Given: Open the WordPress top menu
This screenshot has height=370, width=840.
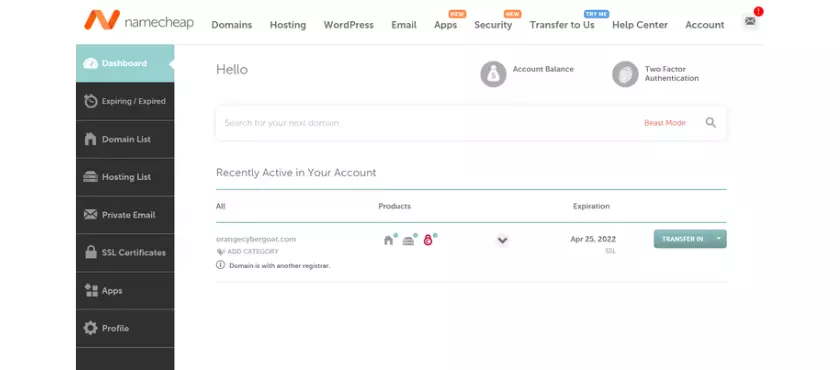Looking at the screenshot, I should (x=348, y=25).
